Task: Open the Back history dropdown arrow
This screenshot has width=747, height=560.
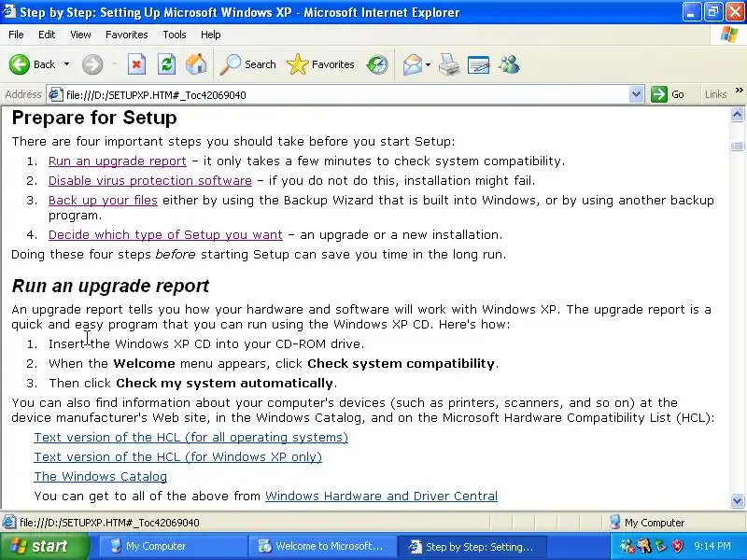Action: click(x=66, y=64)
